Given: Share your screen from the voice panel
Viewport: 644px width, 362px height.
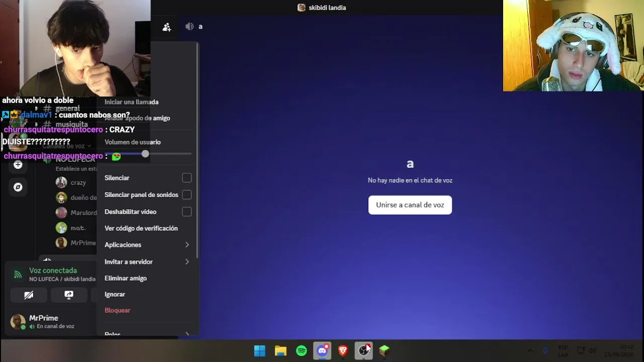Looking at the screenshot, I should (x=69, y=295).
